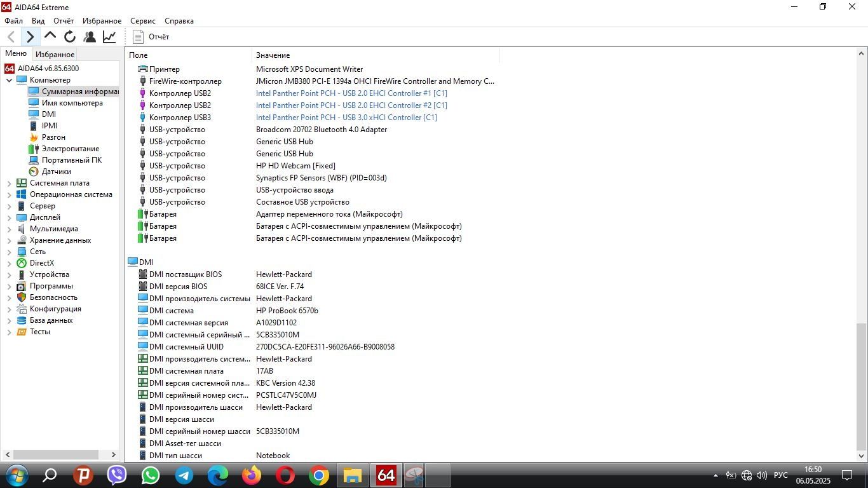Click the Отчёт toolbar button

(151, 37)
